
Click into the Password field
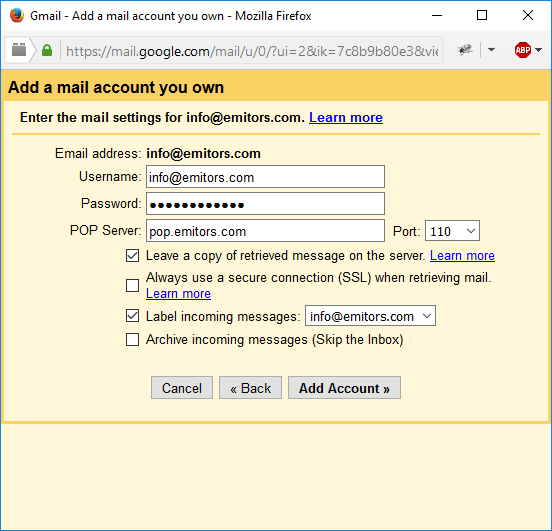click(x=265, y=204)
